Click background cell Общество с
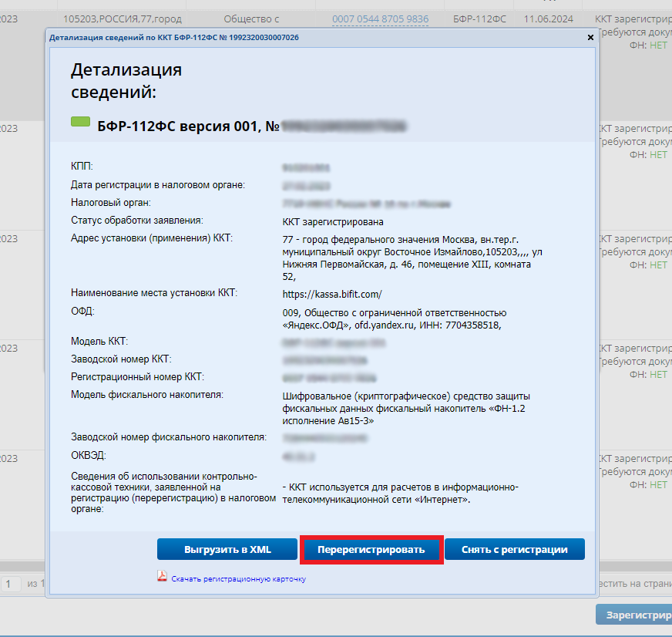Image resolution: width=672 pixels, height=637 pixels. click(251, 19)
